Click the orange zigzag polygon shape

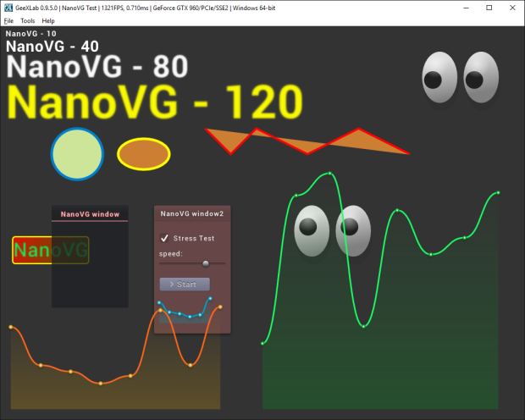[307, 141]
